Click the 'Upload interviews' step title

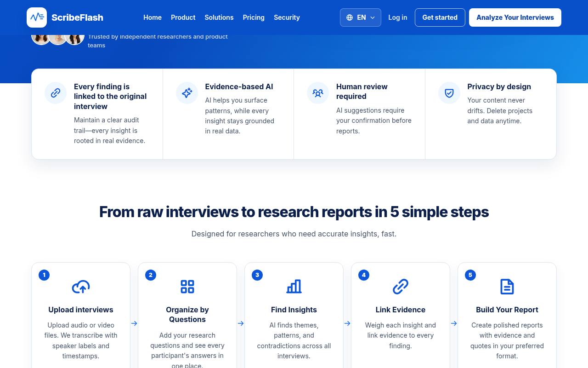click(x=81, y=310)
